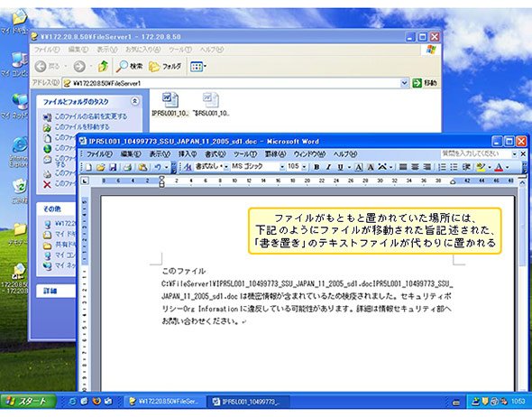Click the New document icon in Word

[x=89, y=167]
